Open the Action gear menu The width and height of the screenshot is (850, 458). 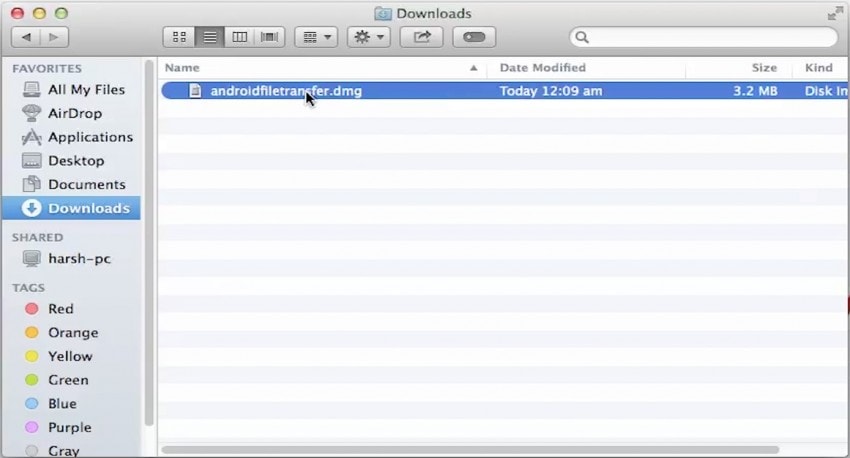click(369, 37)
